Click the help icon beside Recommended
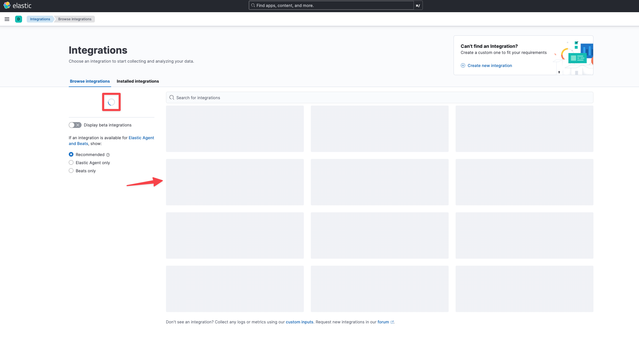Viewport: 639px width, 364px height. click(108, 155)
